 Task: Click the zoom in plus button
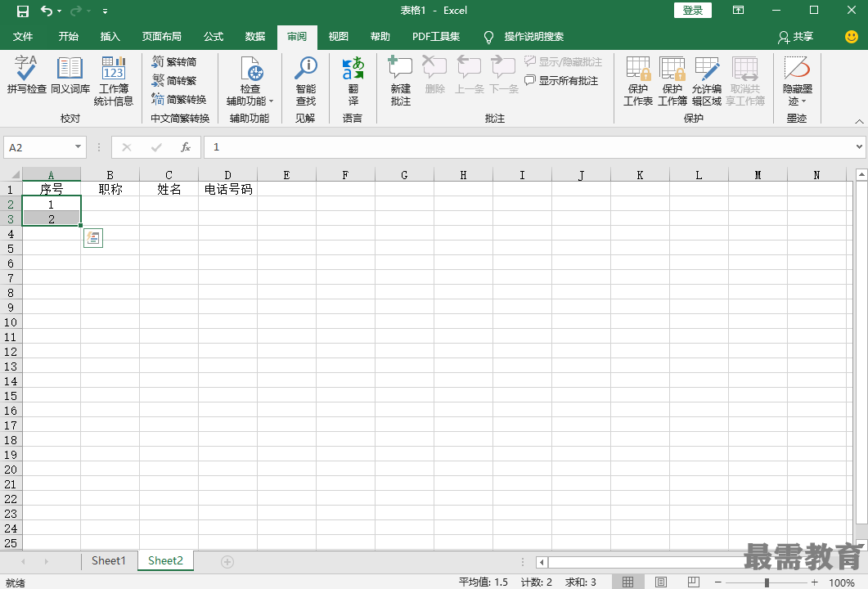pyautogui.click(x=814, y=582)
